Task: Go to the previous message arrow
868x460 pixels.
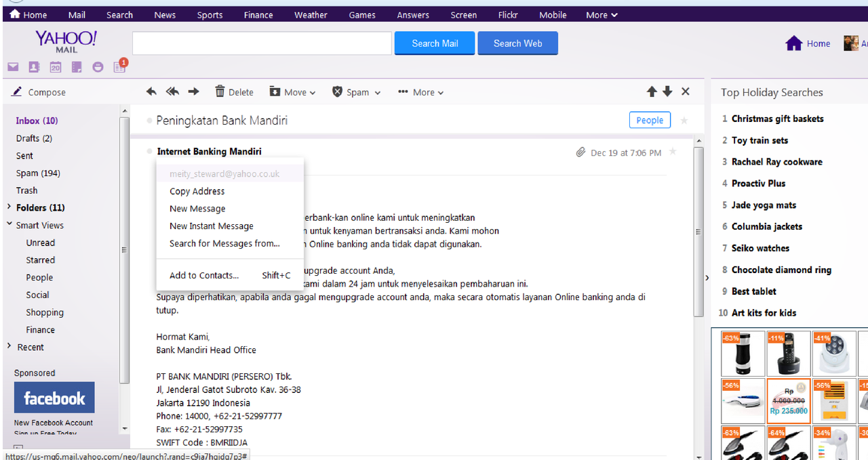Action: tap(652, 91)
